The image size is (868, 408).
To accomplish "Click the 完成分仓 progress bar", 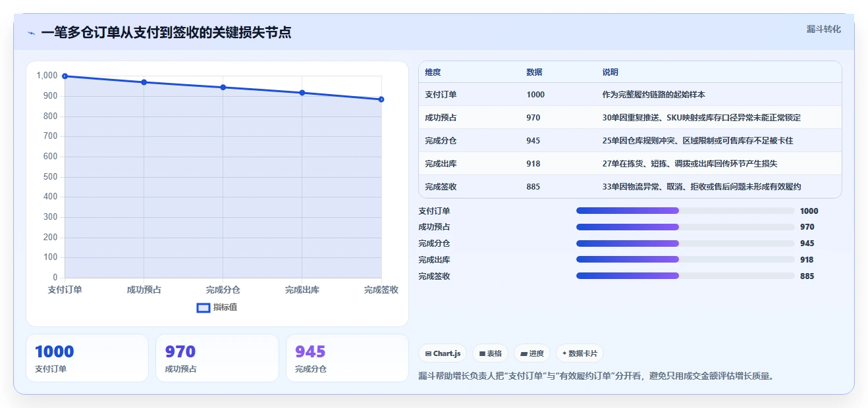I will coord(685,243).
